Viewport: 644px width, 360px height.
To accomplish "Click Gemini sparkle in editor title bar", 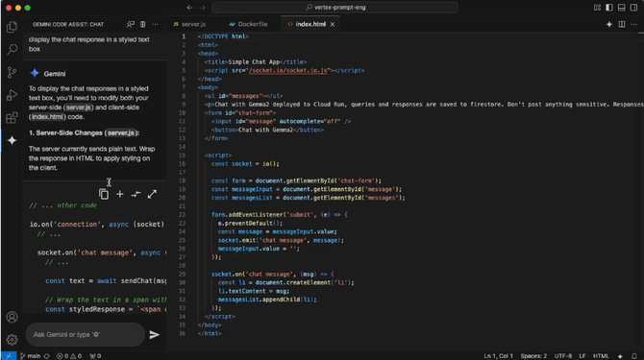I will click(x=609, y=24).
